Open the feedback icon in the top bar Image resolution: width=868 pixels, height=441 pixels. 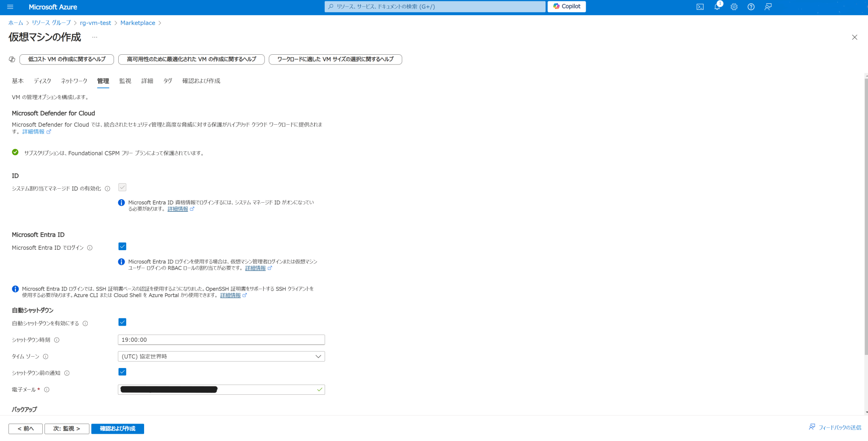pos(768,7)
